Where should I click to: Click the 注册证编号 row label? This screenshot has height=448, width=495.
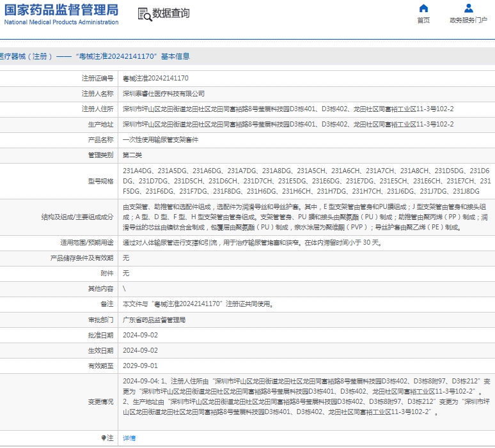point(98,78)
